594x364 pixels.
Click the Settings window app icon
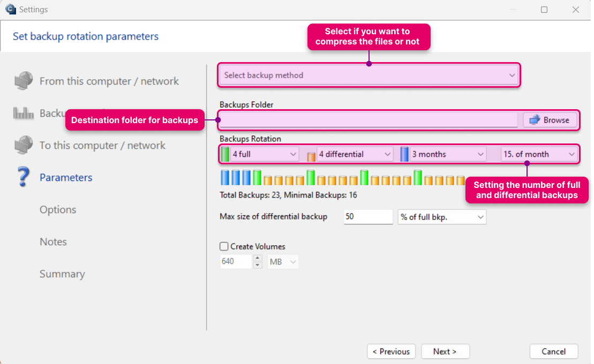point(11,9)
